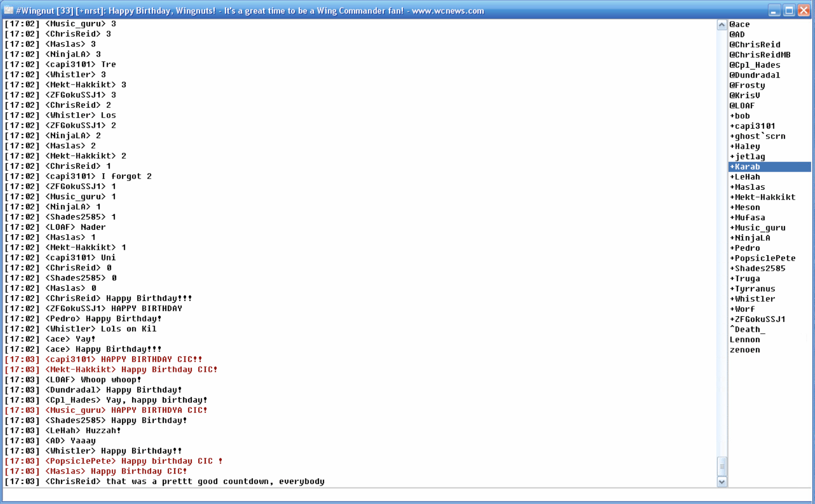Select +ZFGokuSSJ1 in the nickname list
This screenshot has height=504, width=815.
click(x=757, y=319)
